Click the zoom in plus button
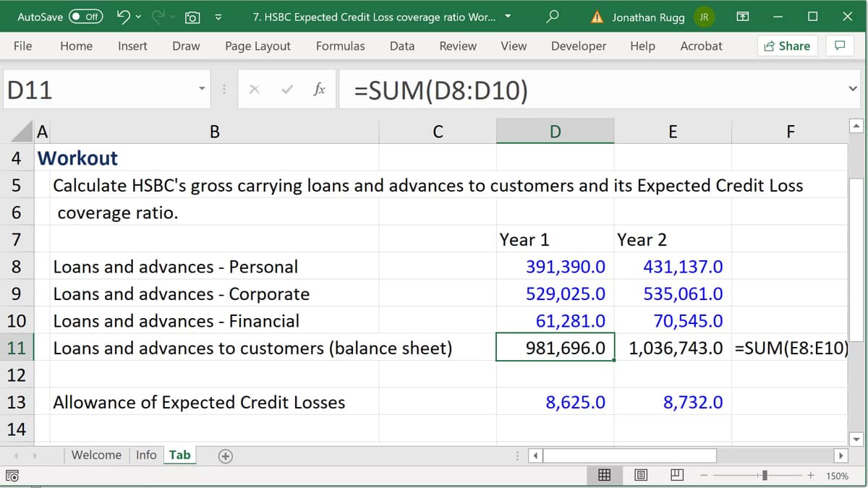The image size is (868, 488). coord(811,476)
